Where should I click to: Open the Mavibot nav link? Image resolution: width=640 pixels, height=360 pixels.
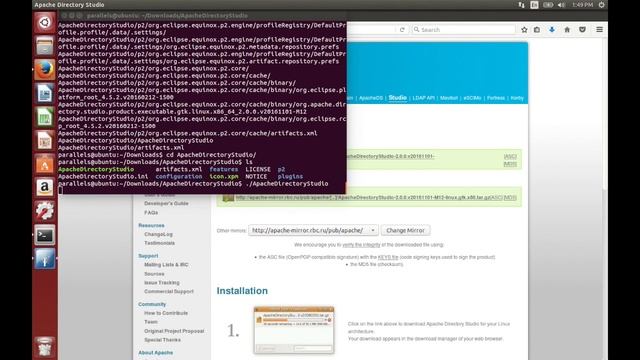click(x=449, y=98)
